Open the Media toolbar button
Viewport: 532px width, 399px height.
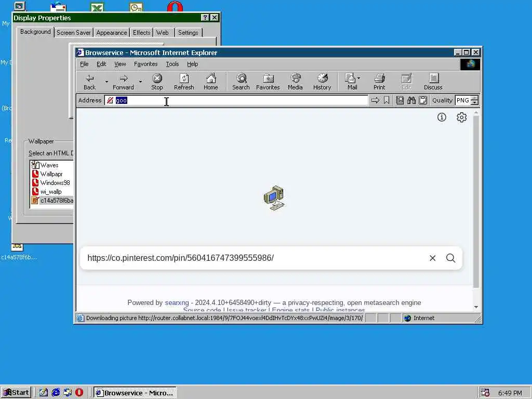click(x=295, y=82)
